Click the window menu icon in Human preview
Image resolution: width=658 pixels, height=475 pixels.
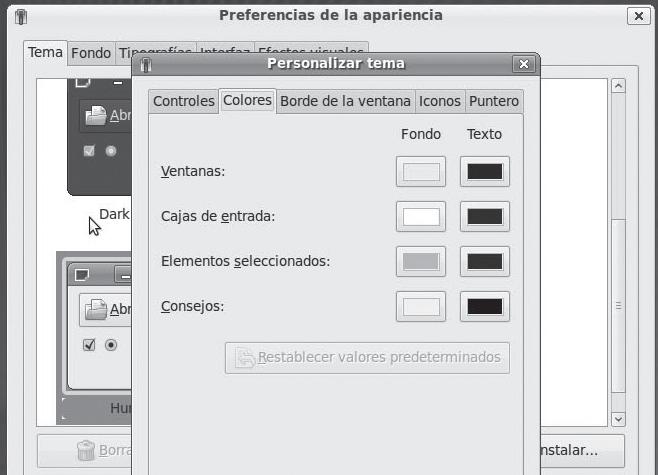click(x=82, y=275)
